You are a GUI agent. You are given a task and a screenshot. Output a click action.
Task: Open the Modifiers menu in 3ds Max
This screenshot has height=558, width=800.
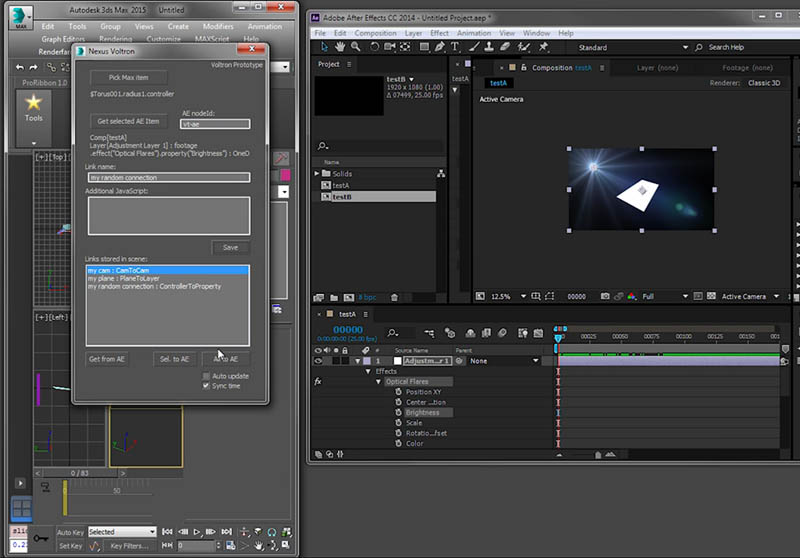point(218,27)
